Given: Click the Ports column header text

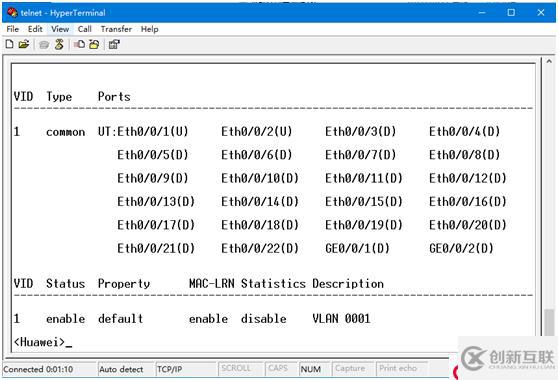Looking at the screenshot, I should pos(114,96).
